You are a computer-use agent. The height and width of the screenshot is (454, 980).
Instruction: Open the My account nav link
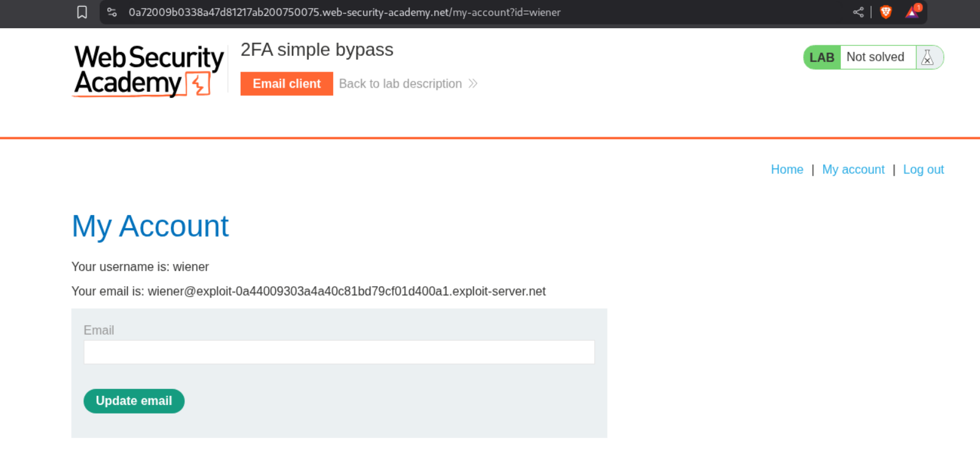(853, 170)
